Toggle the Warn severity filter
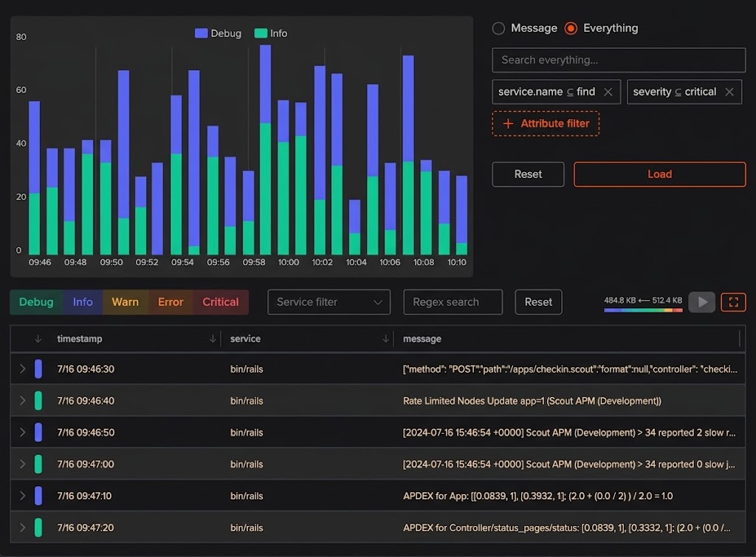 tap(126, 302)
